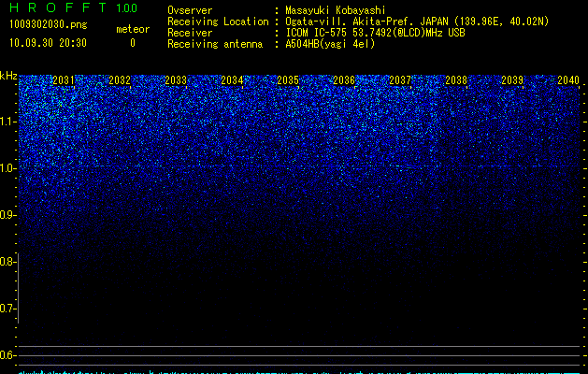Image resolution: width=588 pixels, height=374 pixels.
Task: Click location text Ogata-vill. Akita-Pref. JAPAN
Action: [x=366, y=22]
